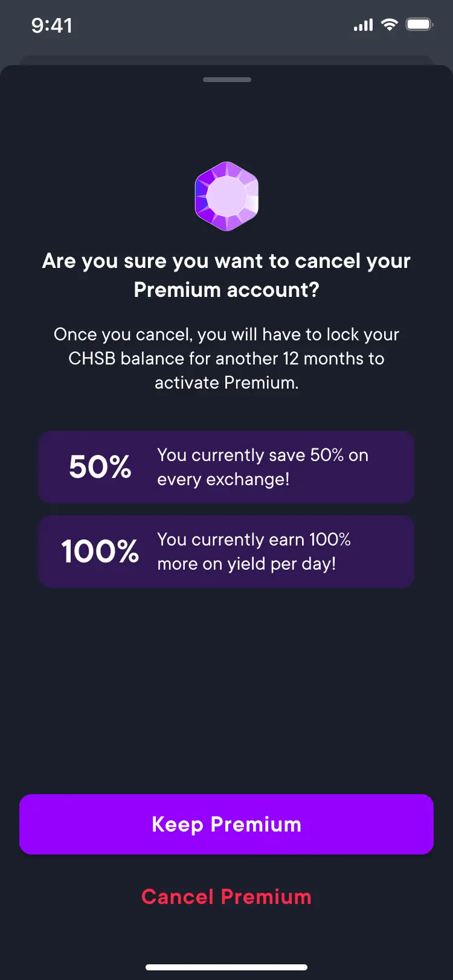The image size is (453, 980).
Task: Collapse the sheet using the grabber handle
Action: click(226, 78)
